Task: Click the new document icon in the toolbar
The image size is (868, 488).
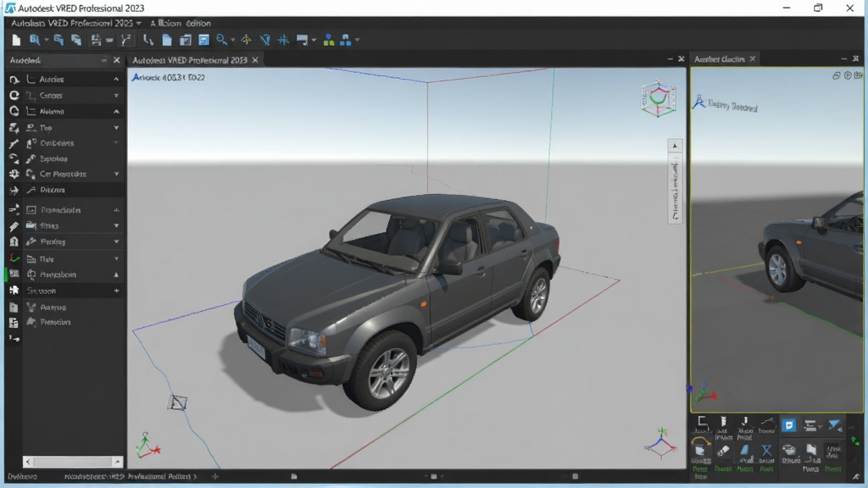Action: [16, 40]
